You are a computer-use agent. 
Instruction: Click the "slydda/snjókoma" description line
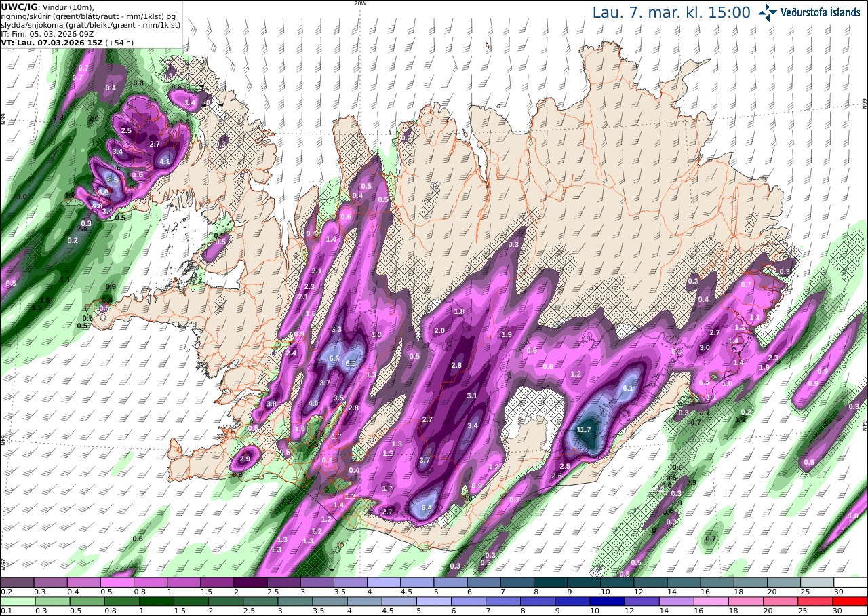(x=91, y=24)
